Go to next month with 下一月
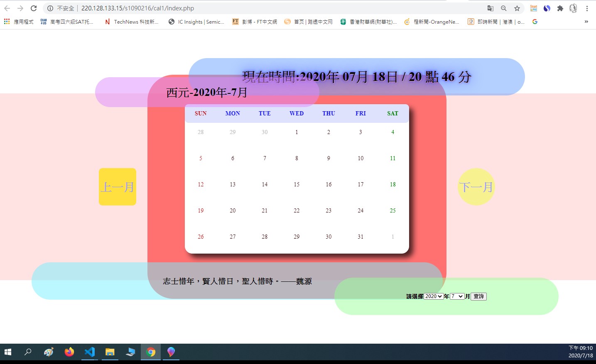 476,187
